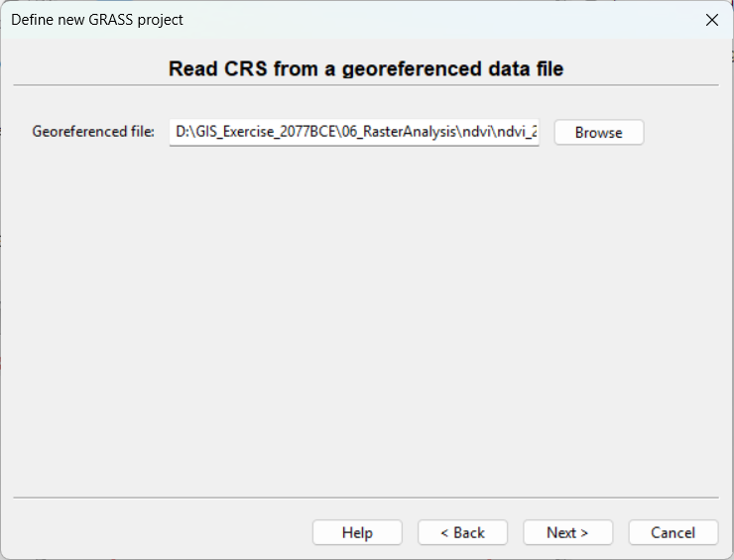Go to the next step with Next >

click(567, 532)
